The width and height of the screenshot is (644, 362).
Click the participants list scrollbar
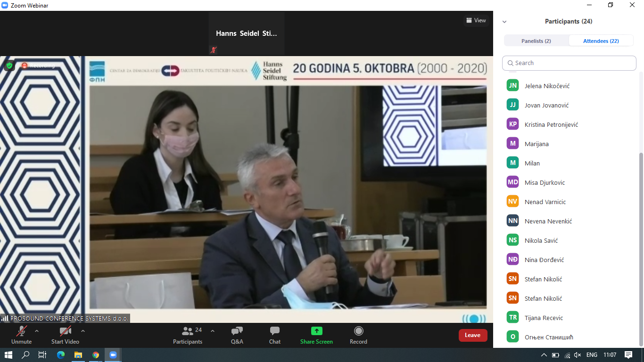click(x=641, y=249)
